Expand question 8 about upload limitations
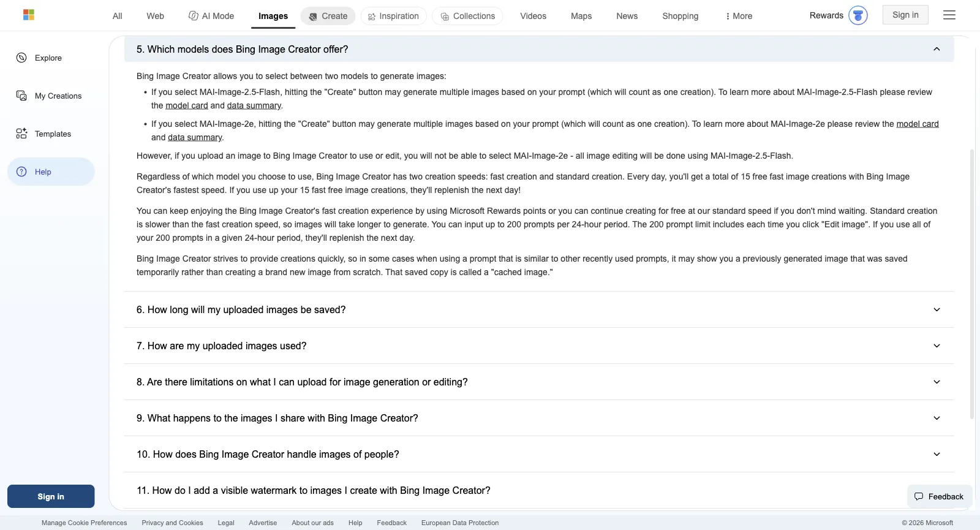 (539, 382)
